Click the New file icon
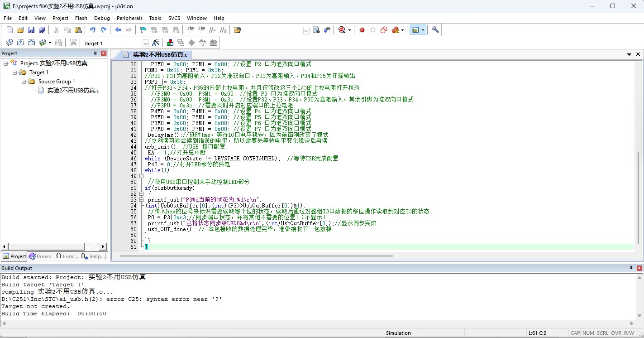The width and height of the screenshot is (644, 338). click(10, 30)
